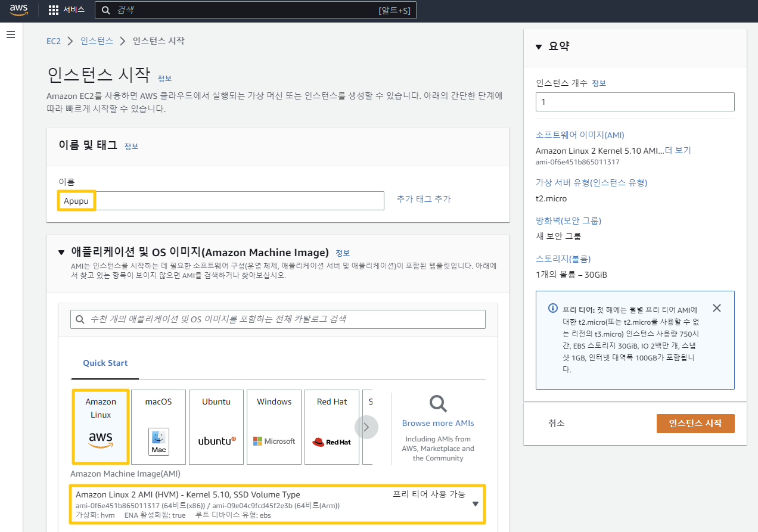Click the search magnifier in top bar

[x=105, y=10]
